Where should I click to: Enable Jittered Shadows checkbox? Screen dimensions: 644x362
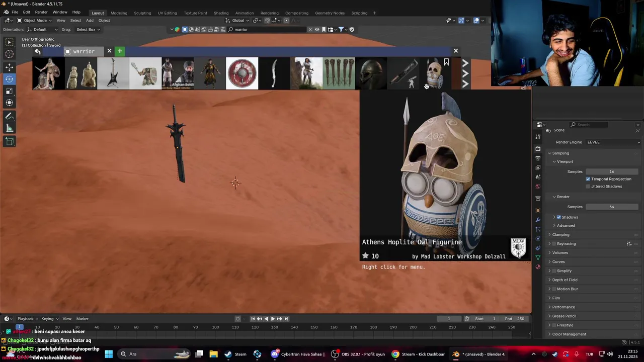[588, 187]
